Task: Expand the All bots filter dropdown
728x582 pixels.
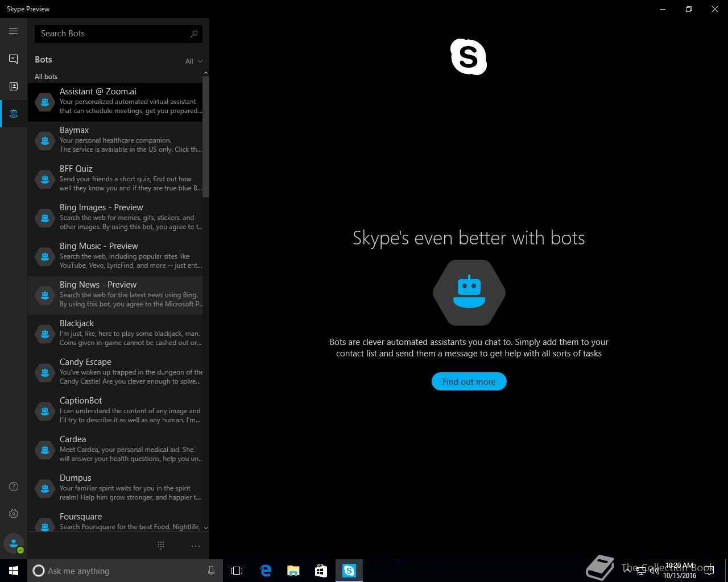Action: tap(193, 61)
